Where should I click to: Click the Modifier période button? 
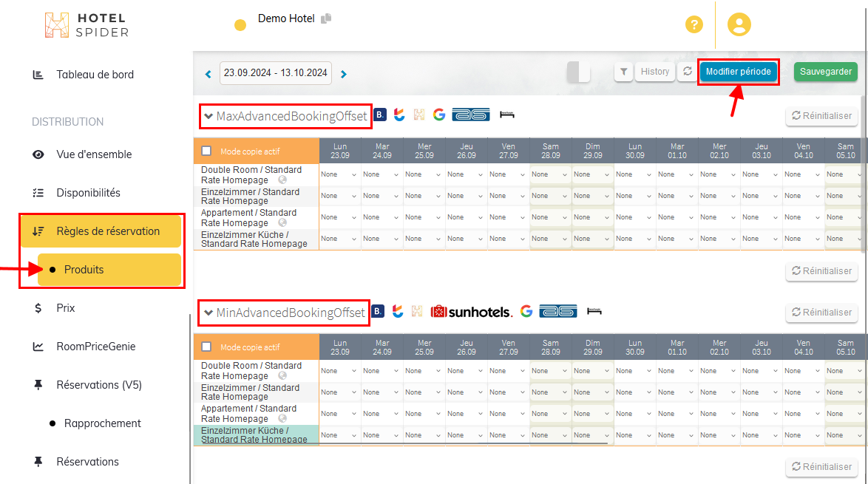point(738,72)
